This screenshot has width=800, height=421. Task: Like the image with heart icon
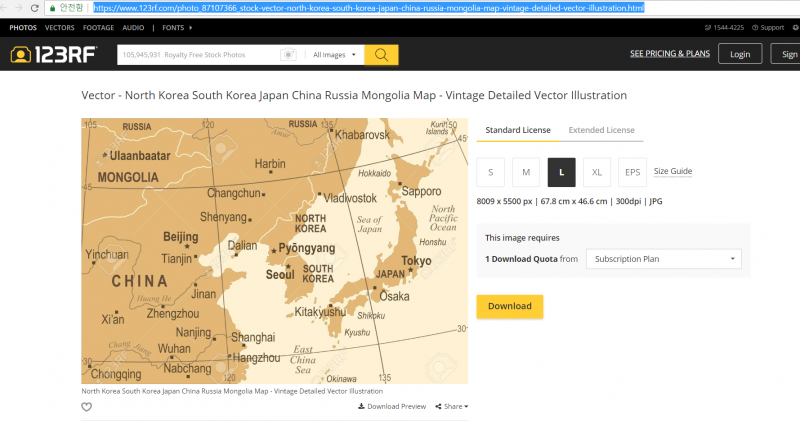[x=87, y=406]
